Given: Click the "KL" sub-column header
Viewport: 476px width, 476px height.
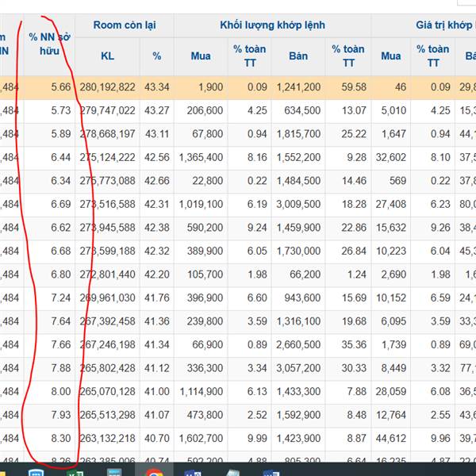Looking at the screenshot, I should coord(108,56).
